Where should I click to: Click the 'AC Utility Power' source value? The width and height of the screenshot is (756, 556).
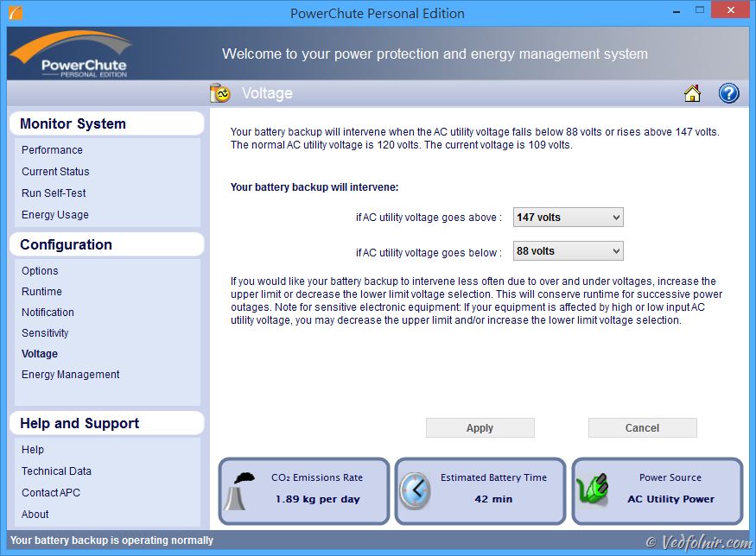point(670,499)
